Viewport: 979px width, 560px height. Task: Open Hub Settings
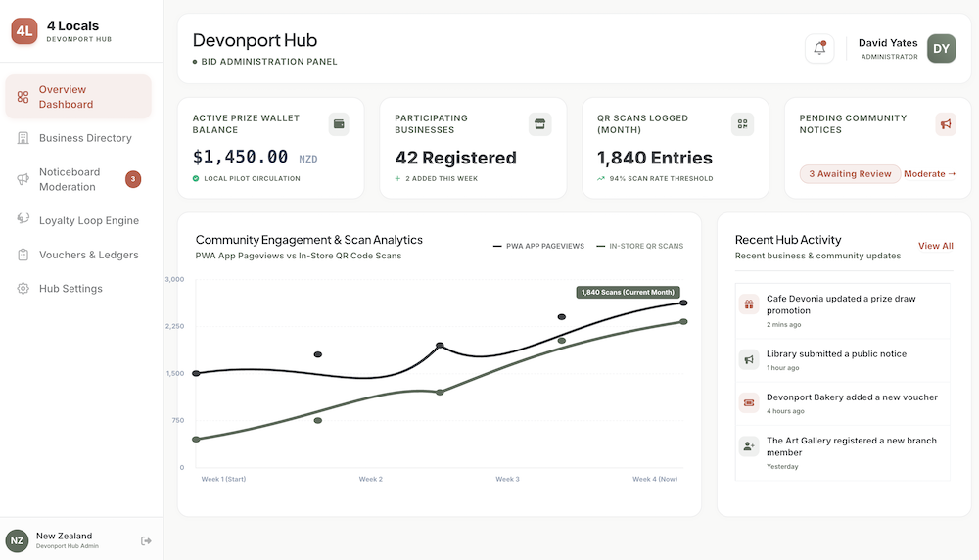click(78, 289)
